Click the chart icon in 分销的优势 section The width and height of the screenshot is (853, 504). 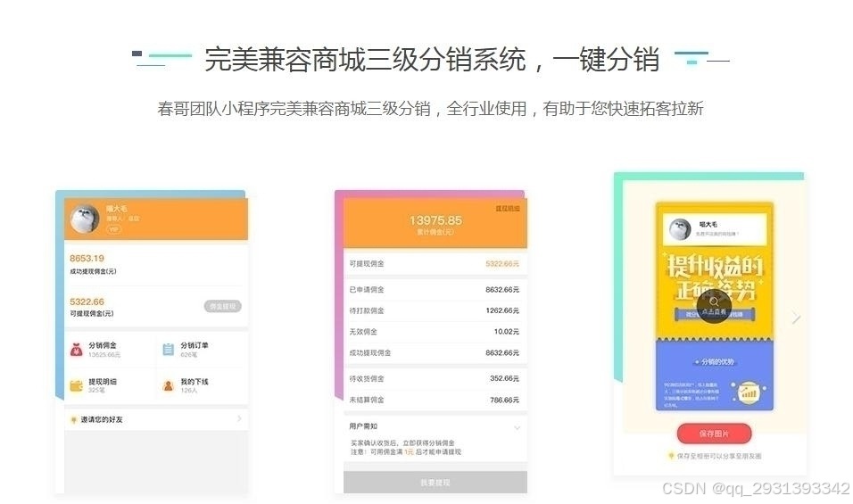coord(748,393)
